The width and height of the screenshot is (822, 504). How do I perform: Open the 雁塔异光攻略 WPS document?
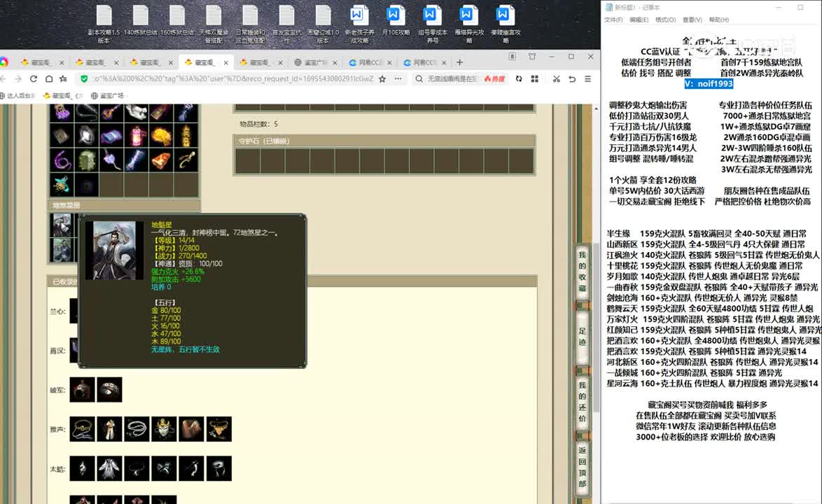click(468, 24)
